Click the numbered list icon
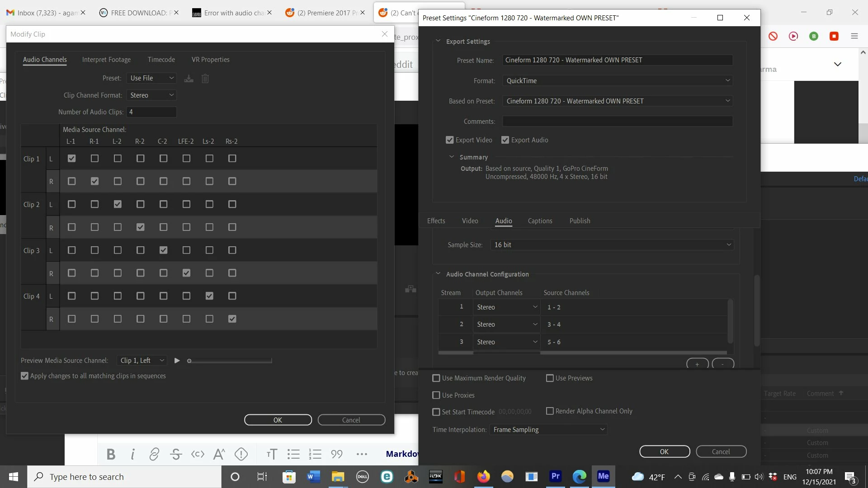868x488 pixels. tap(315, 454)
